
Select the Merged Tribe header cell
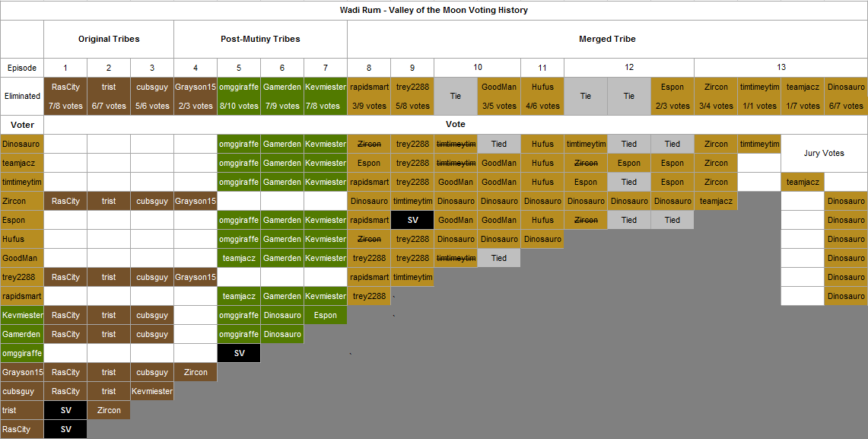point(607,39)
